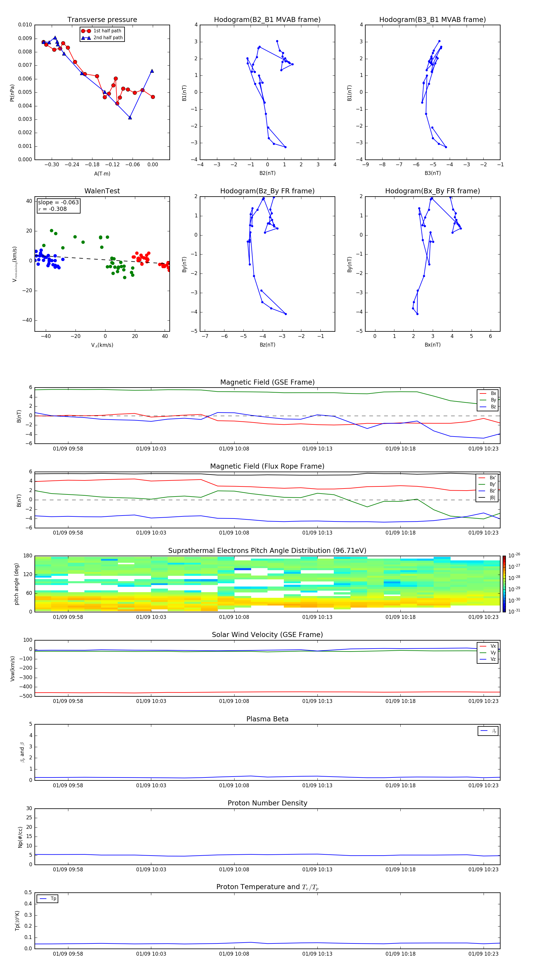535x980 pixels.
Task: Select the By legend entry in GSE Frame plot
Action: 488,400
